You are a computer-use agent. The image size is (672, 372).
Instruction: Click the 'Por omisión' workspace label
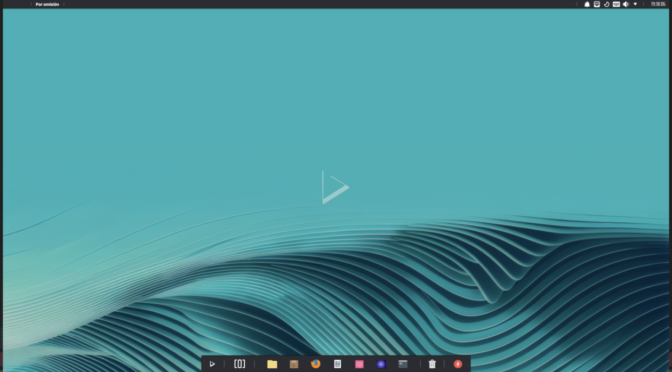tap(47, 4)
